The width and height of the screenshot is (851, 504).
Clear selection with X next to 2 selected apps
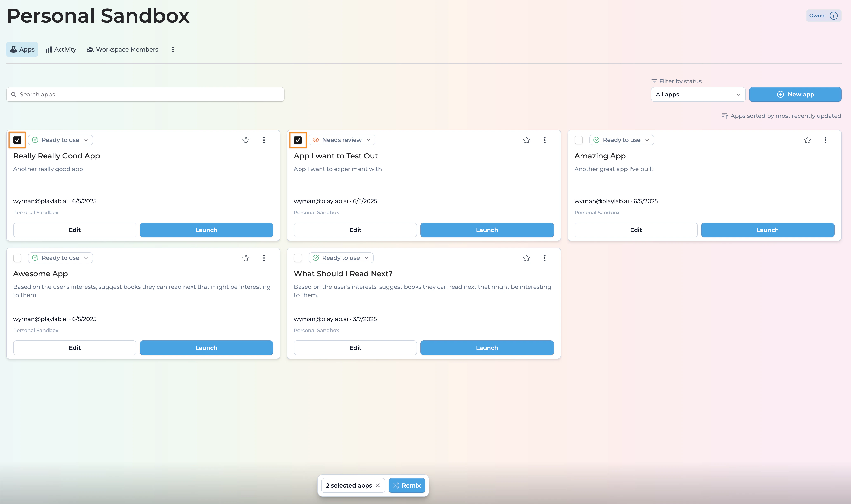378,485
